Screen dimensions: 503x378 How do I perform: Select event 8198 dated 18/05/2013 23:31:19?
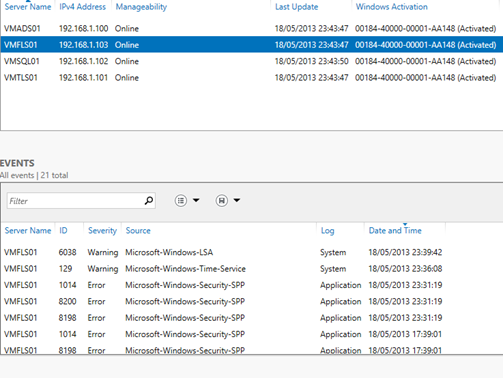pos(252,318)
